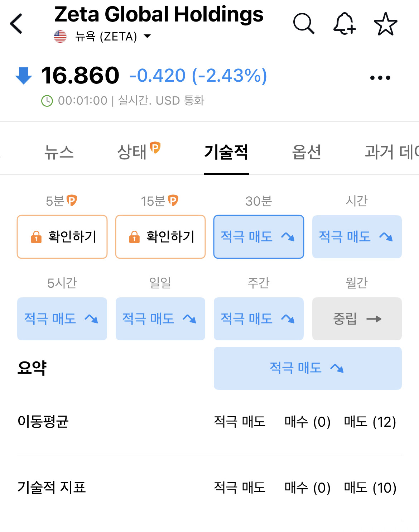Choose the 일일 timeframe 적극 매도 box
This screenshot has width=419, height=532.
(x=160, y=319)
